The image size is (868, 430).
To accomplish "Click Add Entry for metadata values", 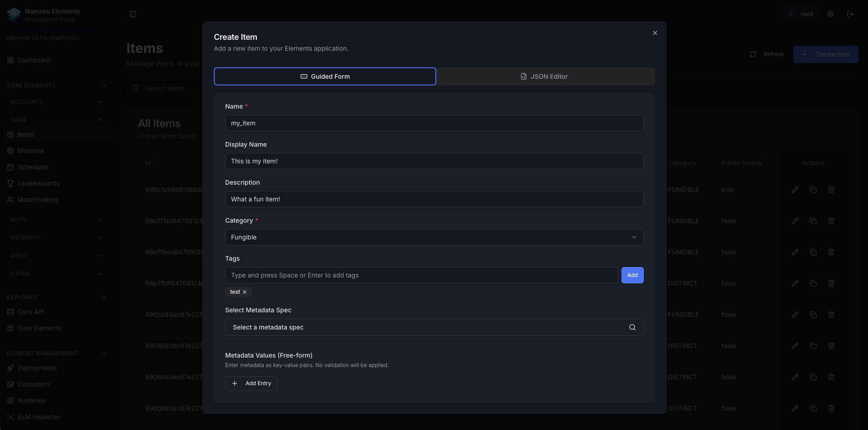I will click(x=251, y=383).
